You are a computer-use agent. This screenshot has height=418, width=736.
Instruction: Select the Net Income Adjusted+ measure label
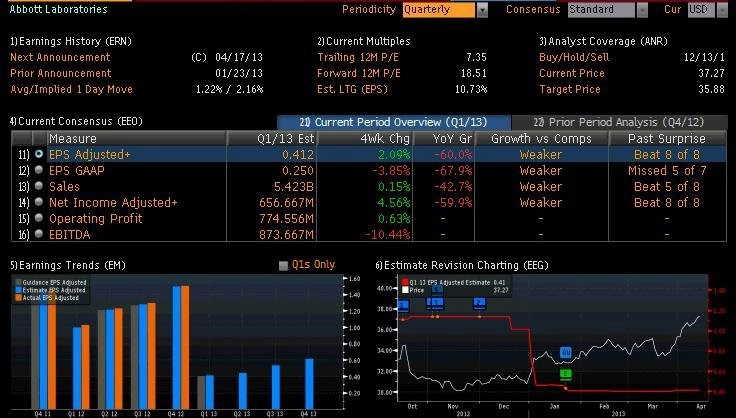point(113,202)
